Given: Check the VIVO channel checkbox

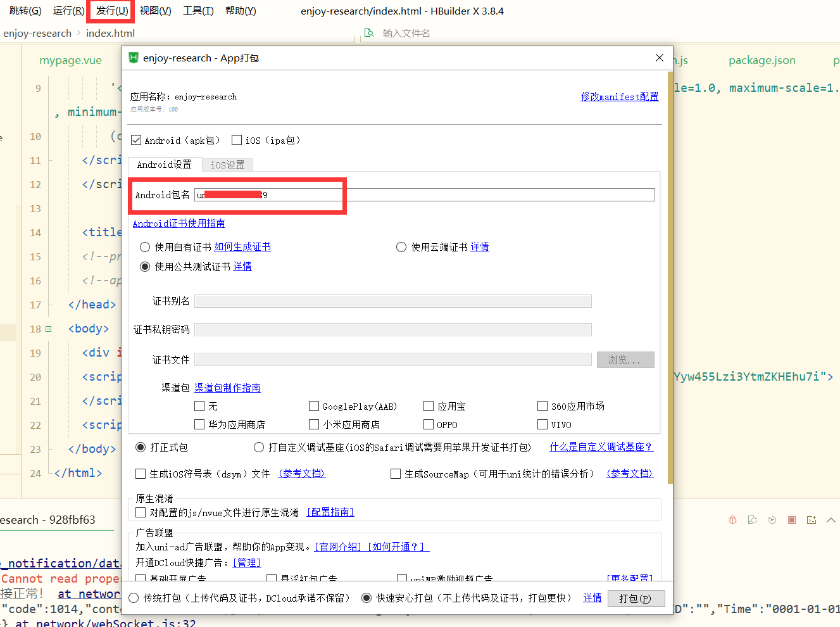Looking at the screenshot, I should (542, 424).
